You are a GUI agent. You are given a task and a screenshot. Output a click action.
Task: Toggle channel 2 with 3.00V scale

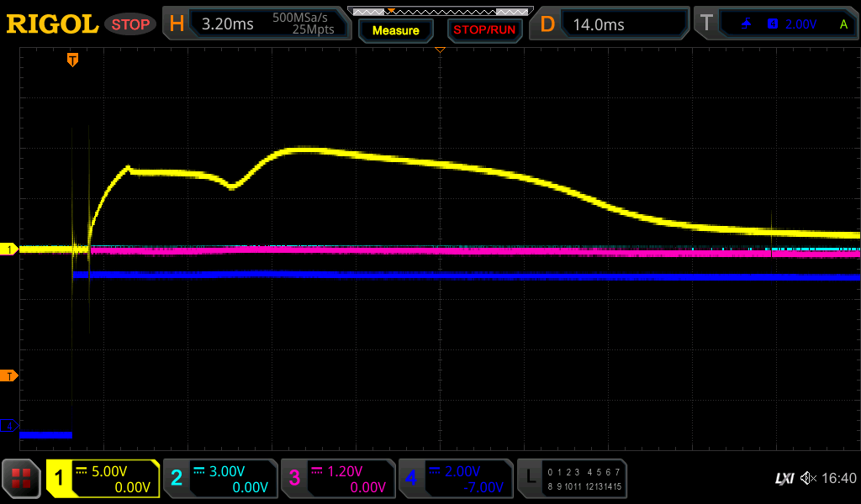pos(220,479)
